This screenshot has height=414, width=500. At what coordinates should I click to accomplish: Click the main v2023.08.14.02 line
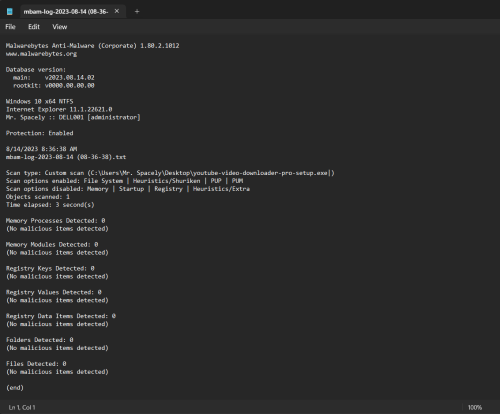click(x=54, y=78)
